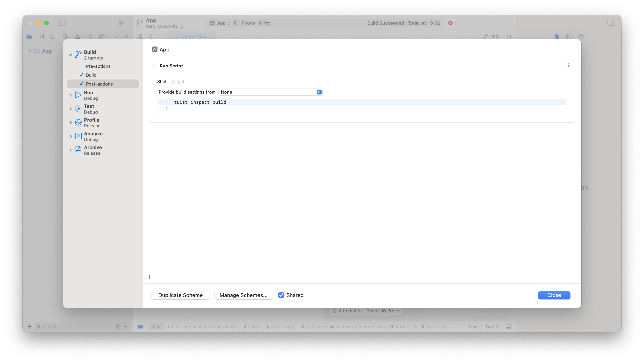644x362 pixels.
Task: Select the App scheme in toolbar breadcrumb
Action: coord(218,23)
